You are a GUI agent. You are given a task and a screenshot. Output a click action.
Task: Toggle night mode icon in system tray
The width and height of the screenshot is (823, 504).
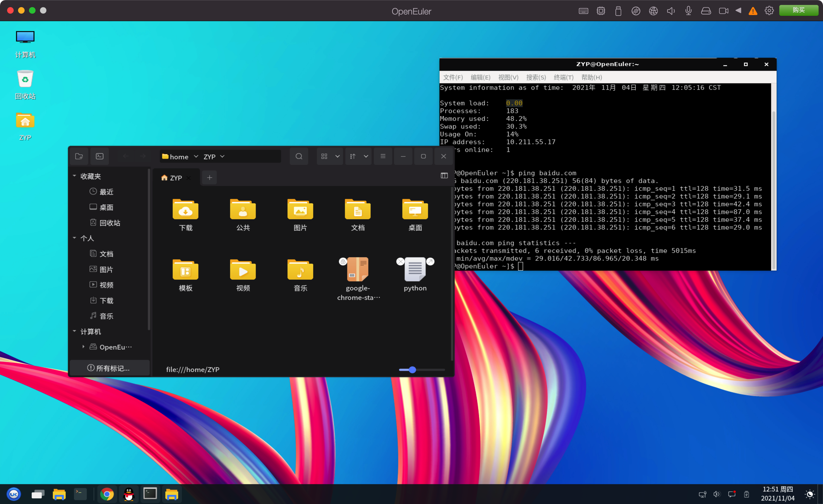click(810, 494)
